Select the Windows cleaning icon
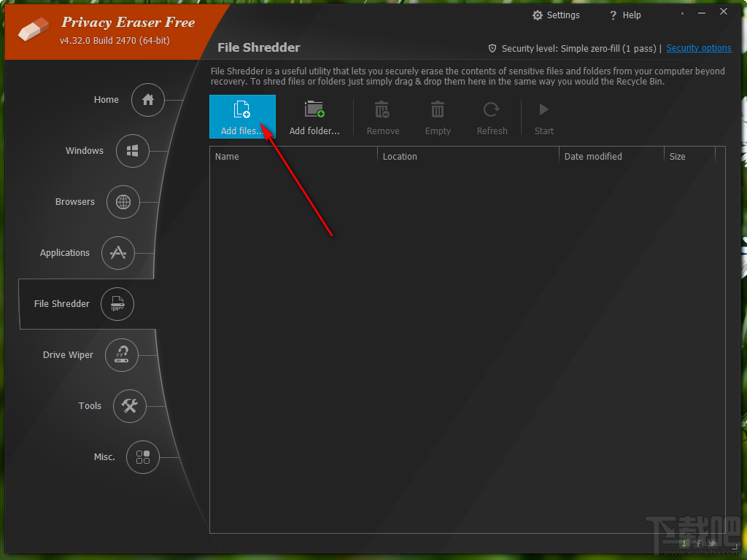 [132, 151]
